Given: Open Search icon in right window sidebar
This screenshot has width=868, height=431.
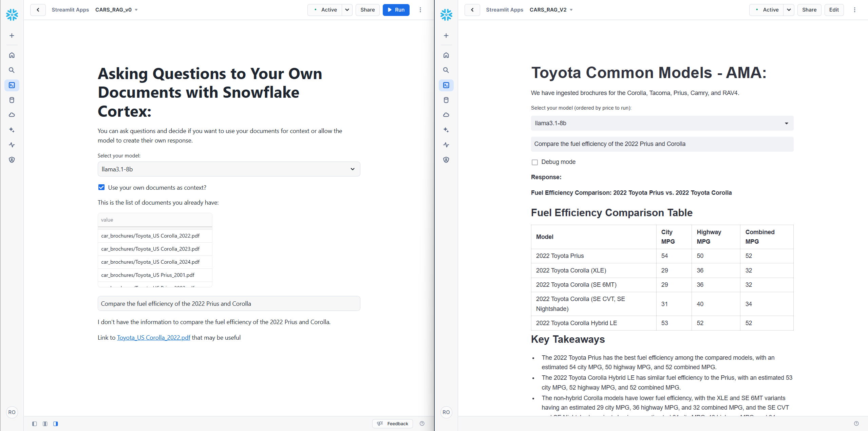Looking at the screenshot, I should coord(446,70).
